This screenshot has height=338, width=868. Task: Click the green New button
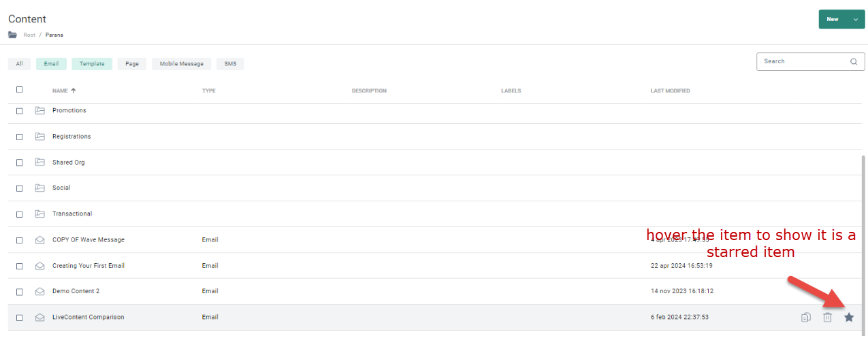833,20
